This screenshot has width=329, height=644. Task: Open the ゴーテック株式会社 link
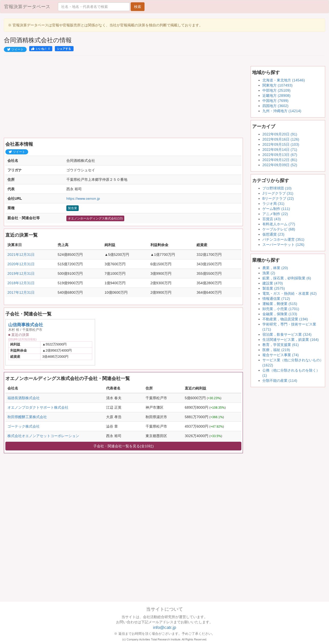(24, 426)
